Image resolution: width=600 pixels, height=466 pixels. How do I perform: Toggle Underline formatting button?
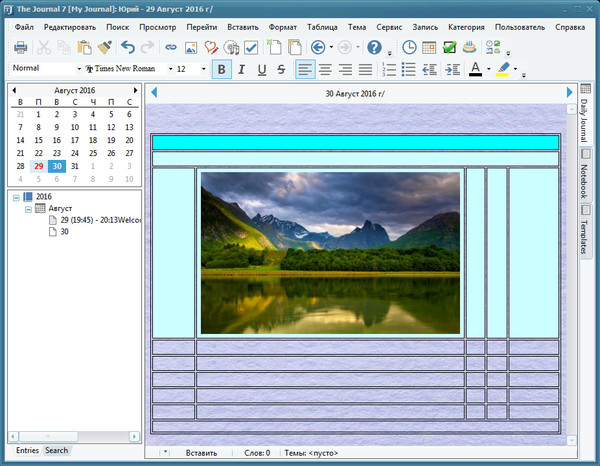click(x=262, y=69)
